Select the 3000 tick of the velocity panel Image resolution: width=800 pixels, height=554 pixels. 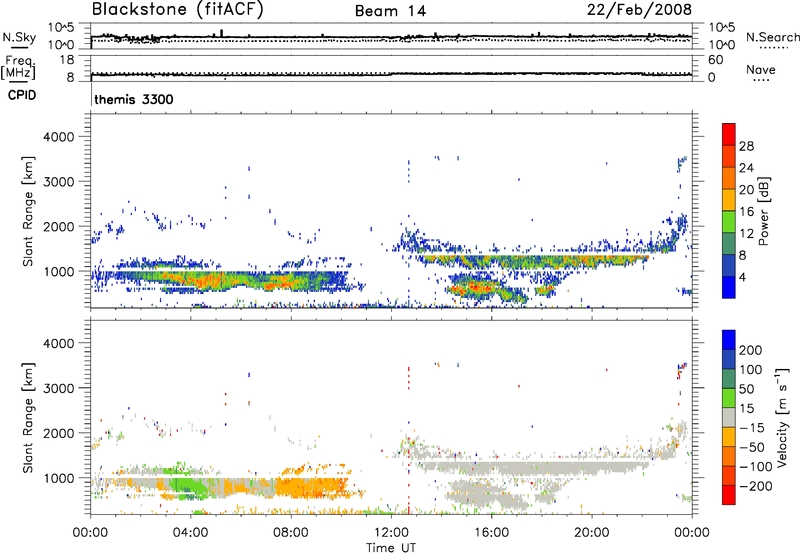tap(59, 388)
